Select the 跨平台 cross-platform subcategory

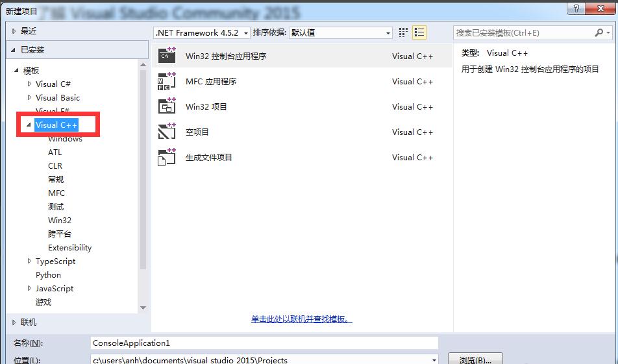tap(60, 234)
